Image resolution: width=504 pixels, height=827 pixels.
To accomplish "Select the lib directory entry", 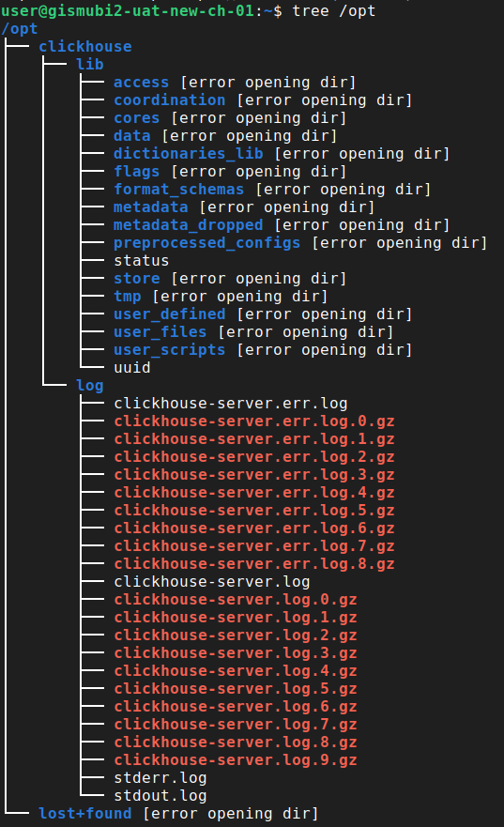I will 90,65.
